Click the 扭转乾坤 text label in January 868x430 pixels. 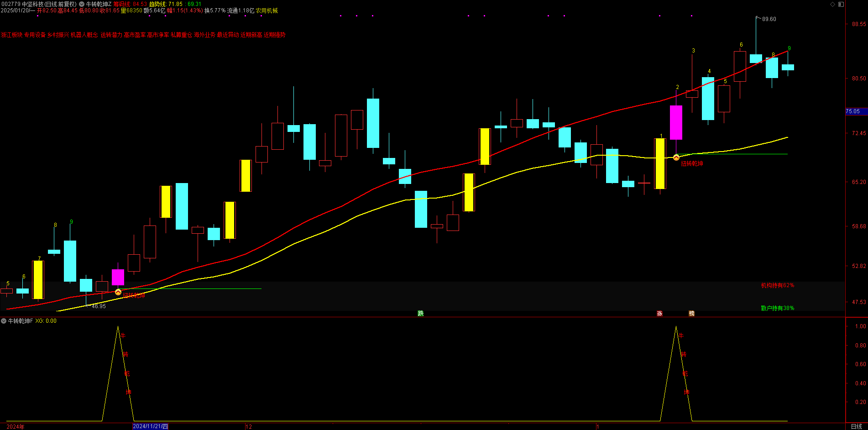[692, 163]
